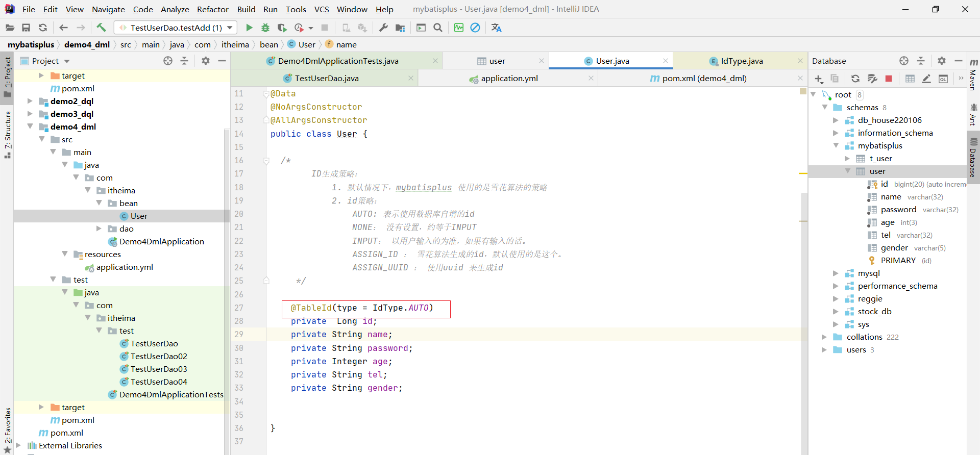Open the New data source plus dropdown
Viewport: 980px width, 455px height.
pos(819,79)
